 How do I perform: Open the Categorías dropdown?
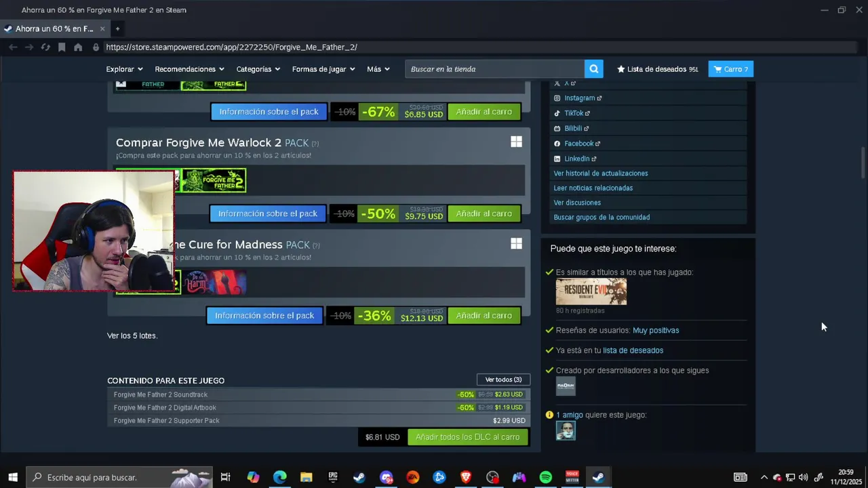pyautogui.click(x=258, y=69)
